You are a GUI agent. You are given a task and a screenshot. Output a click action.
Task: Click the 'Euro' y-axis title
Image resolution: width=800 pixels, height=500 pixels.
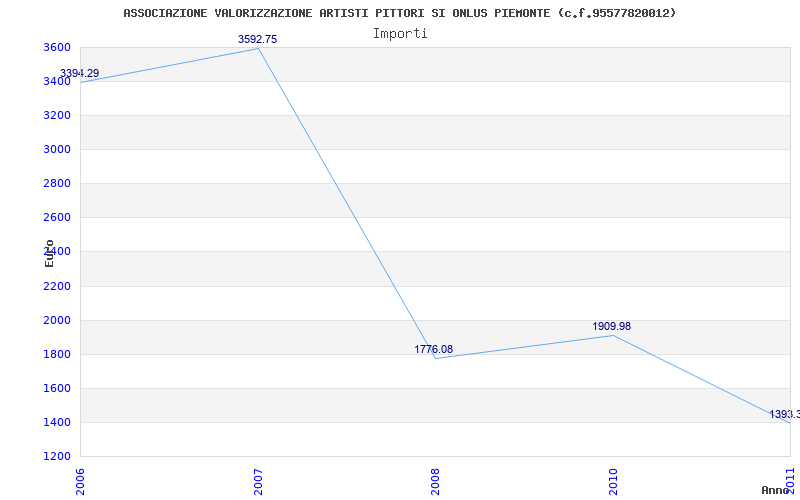[x=49, y=253]
